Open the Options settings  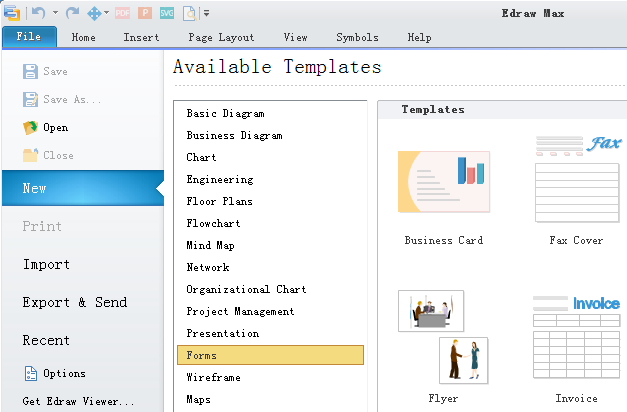[63, 374]
